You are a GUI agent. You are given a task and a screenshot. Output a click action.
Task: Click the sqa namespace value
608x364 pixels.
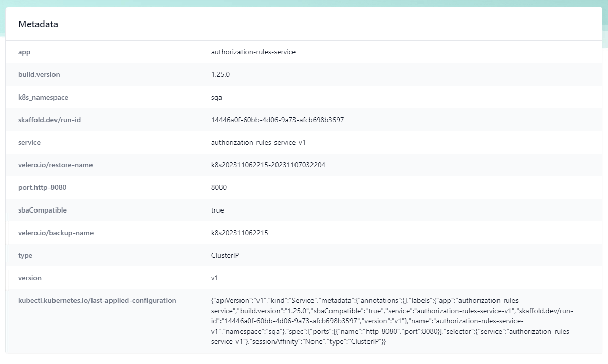pos(217,97)
